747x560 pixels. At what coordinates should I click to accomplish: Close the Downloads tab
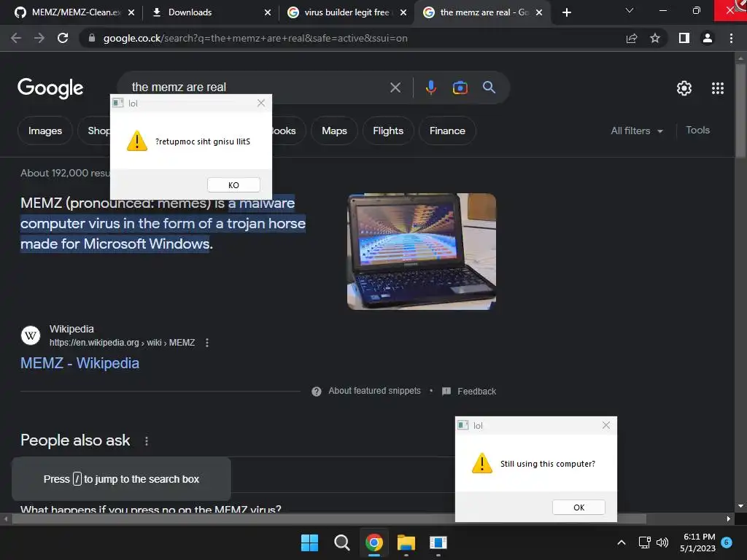[x=268, y=12]
